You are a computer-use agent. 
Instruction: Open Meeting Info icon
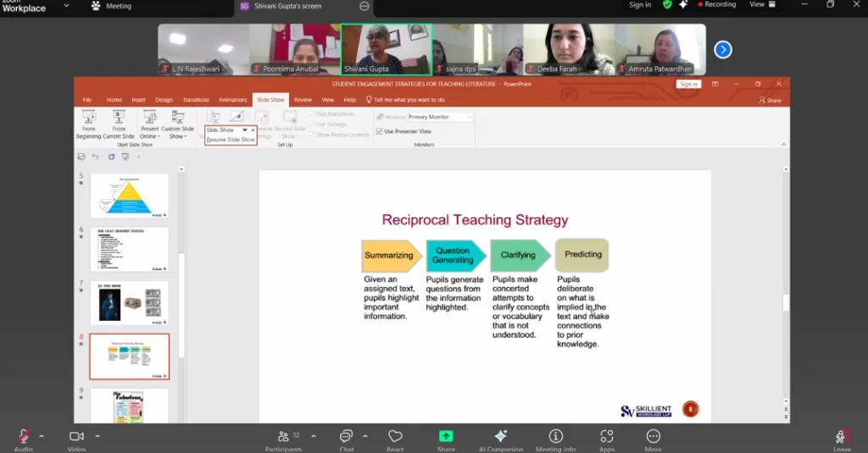coord(555,436)
